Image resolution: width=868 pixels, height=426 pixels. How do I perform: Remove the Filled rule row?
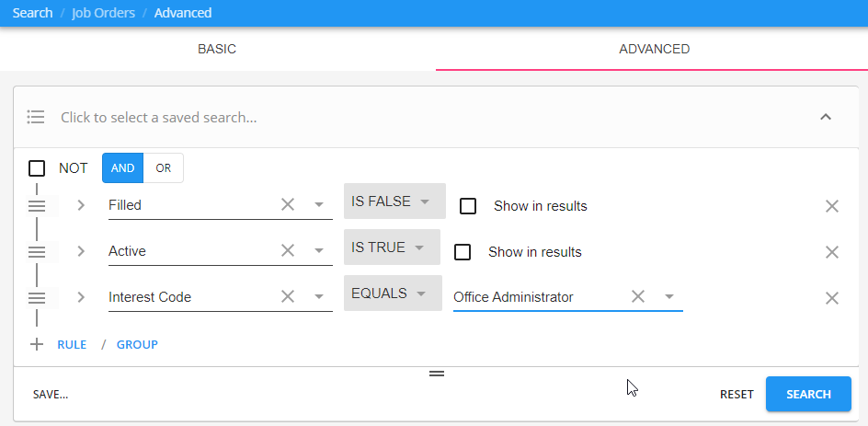coord(832,206)
